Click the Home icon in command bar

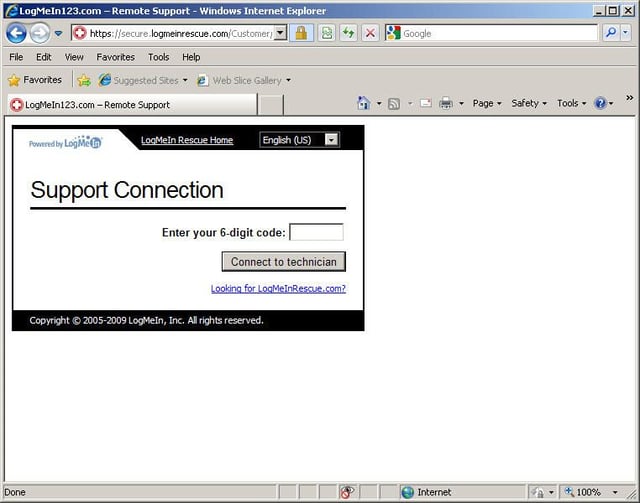(364, 103)
